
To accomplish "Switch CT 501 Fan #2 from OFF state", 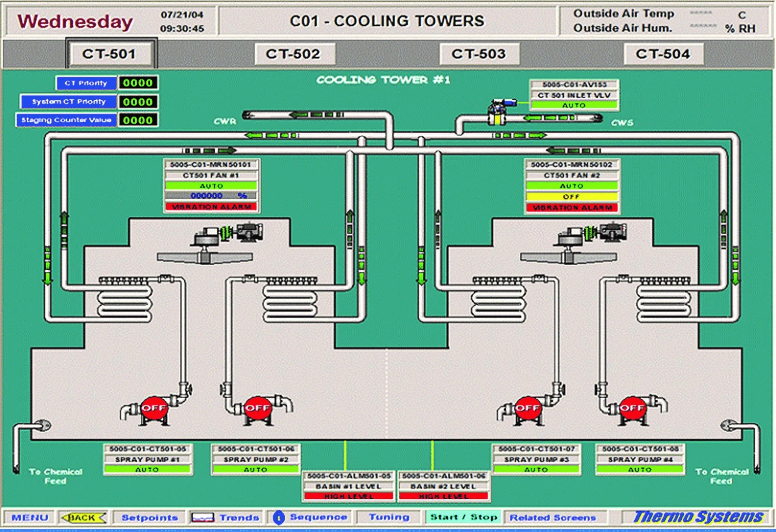I will click(572, 196).
